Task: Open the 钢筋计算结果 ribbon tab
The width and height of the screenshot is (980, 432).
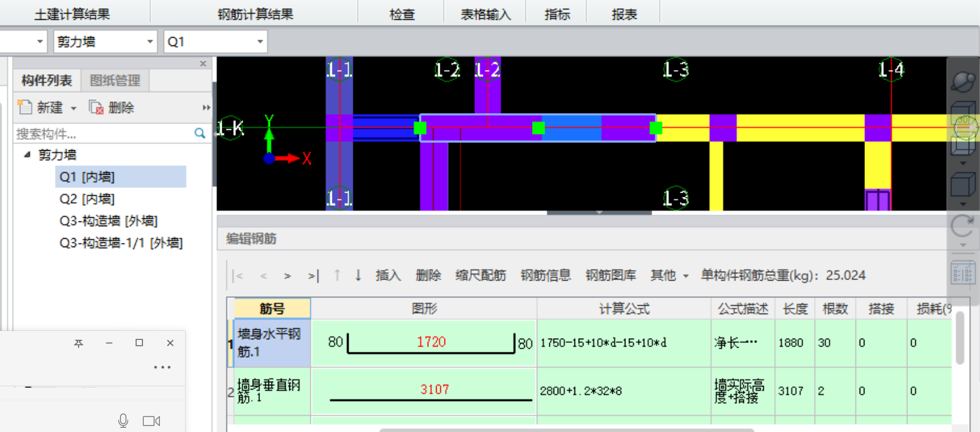Action: point(255,14)
